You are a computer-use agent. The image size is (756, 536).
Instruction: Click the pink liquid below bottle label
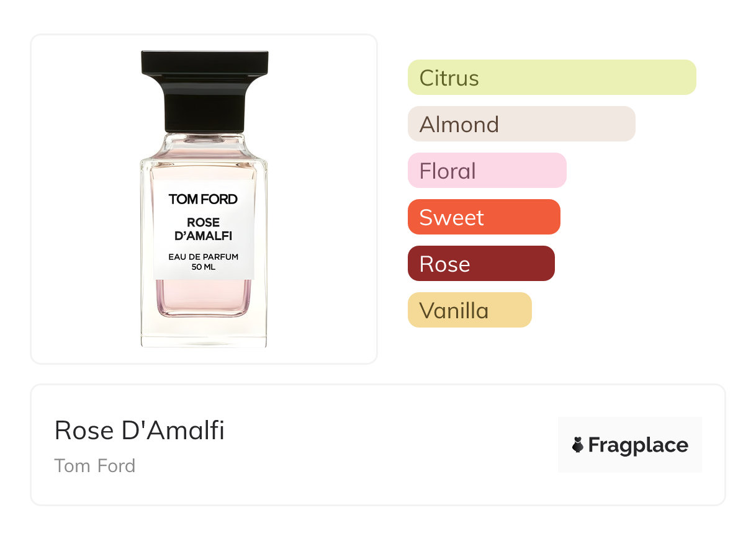click(204, 297)
